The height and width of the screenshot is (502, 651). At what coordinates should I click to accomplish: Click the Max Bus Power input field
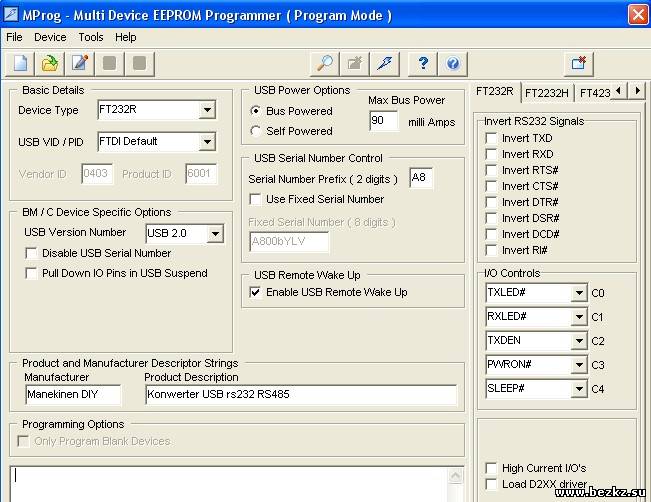pos(383,121)
